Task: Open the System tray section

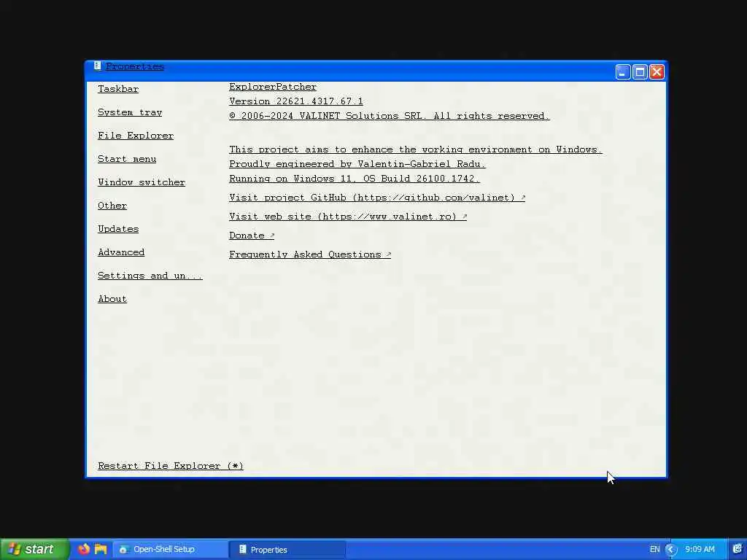Action: point(130,112)
